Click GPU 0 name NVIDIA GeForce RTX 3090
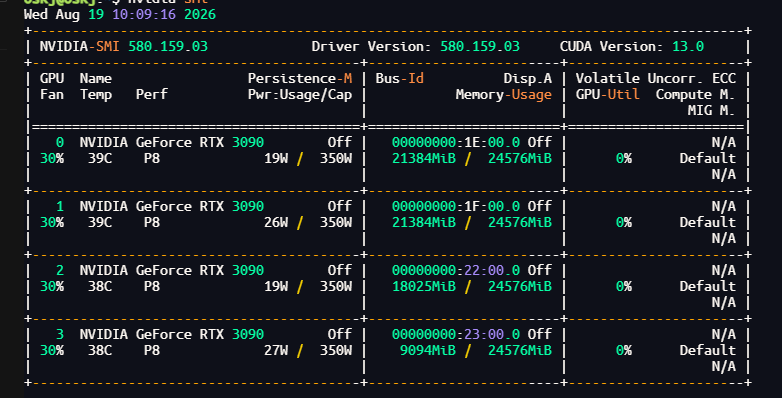This screenshot has width=782, height=398. 172,142
